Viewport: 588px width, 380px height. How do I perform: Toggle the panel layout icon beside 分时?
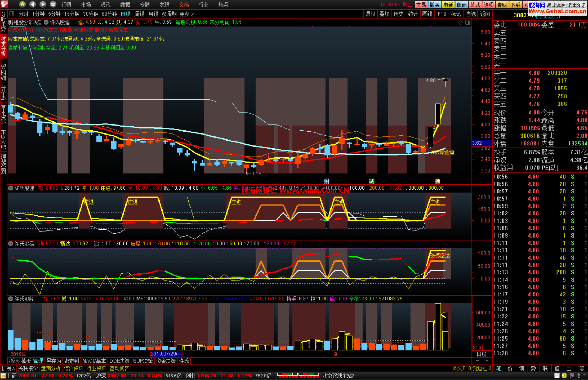pyautogui.click(x=12, y=14)
